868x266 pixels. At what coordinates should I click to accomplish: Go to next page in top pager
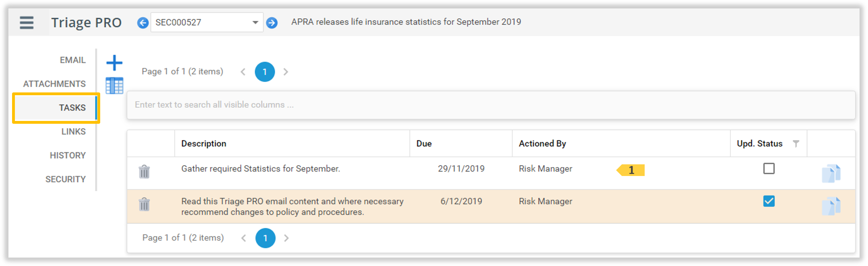(x=286, y=72)
